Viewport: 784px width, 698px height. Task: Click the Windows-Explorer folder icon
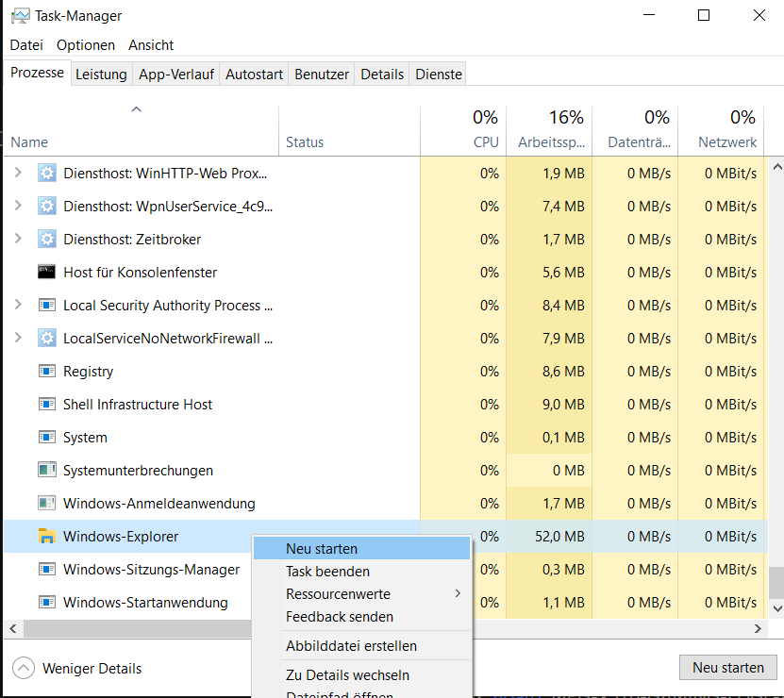[47, 536]
